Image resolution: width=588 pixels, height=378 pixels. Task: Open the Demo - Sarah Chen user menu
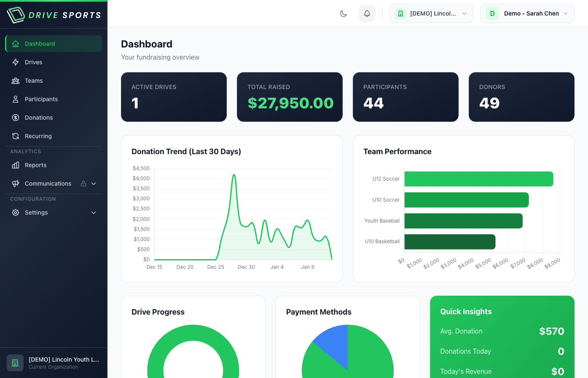527,13
